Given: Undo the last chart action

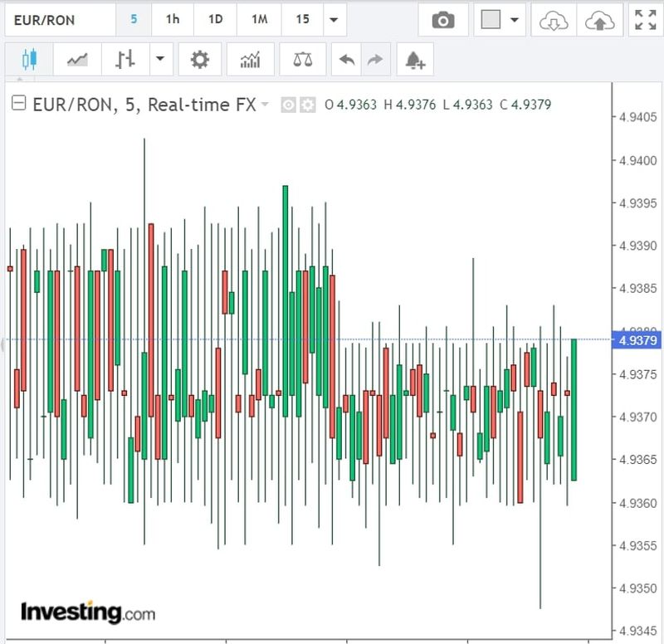Looking at the screenshot, I should click(348, 60).
